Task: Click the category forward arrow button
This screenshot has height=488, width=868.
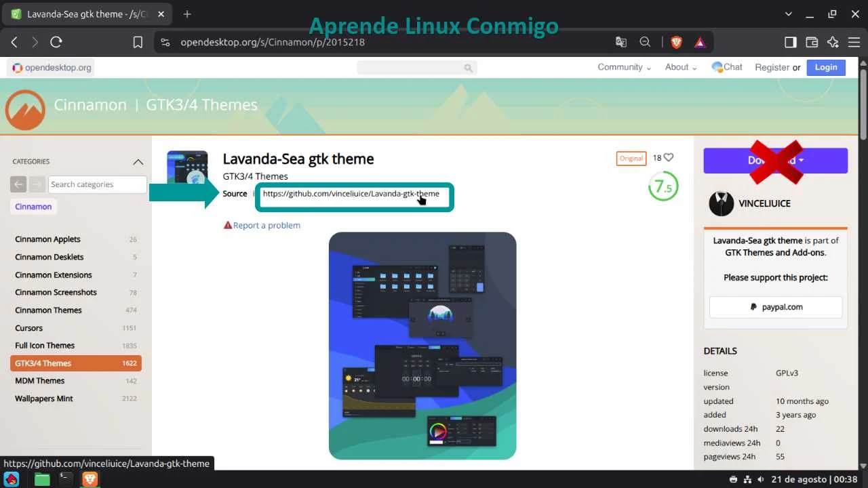Action: (37, 184)
